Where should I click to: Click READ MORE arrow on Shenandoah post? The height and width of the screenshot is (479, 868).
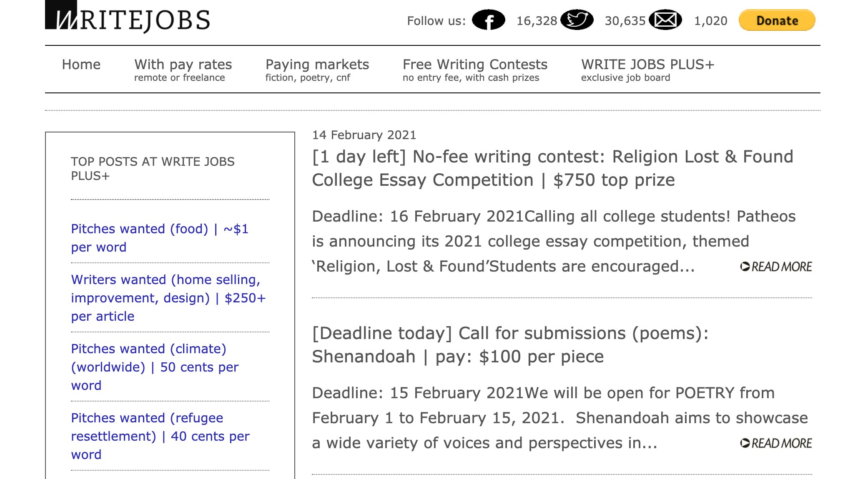776,443
